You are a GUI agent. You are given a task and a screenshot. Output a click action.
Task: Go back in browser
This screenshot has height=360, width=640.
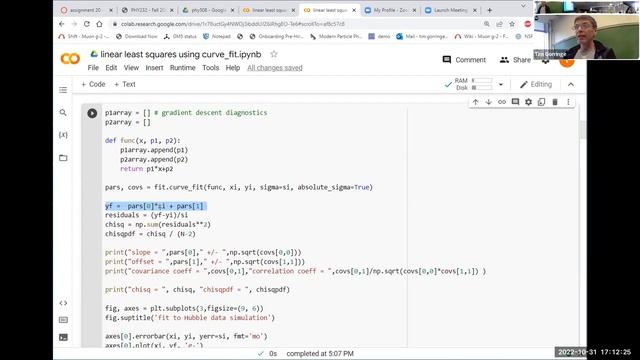click(62, 24)
